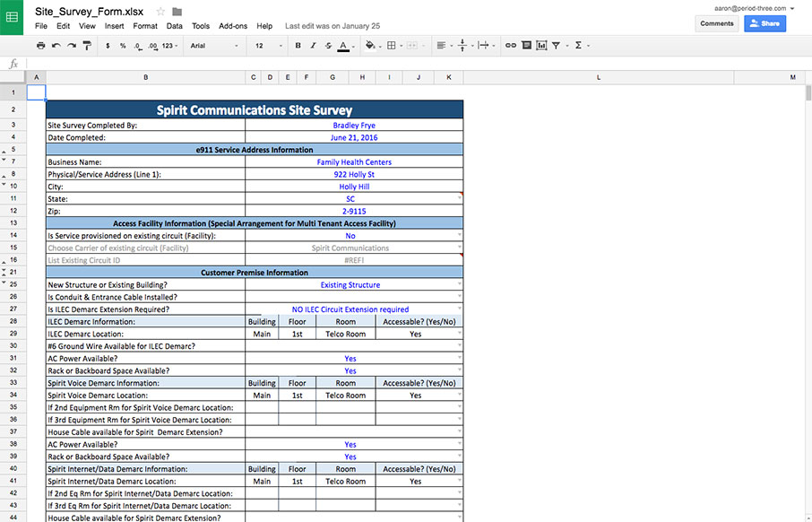Image resolution: width=812 pixels, height=522 pixels.
Task: Select the Family Health Centers cell
Action: [x=354, y=161]
